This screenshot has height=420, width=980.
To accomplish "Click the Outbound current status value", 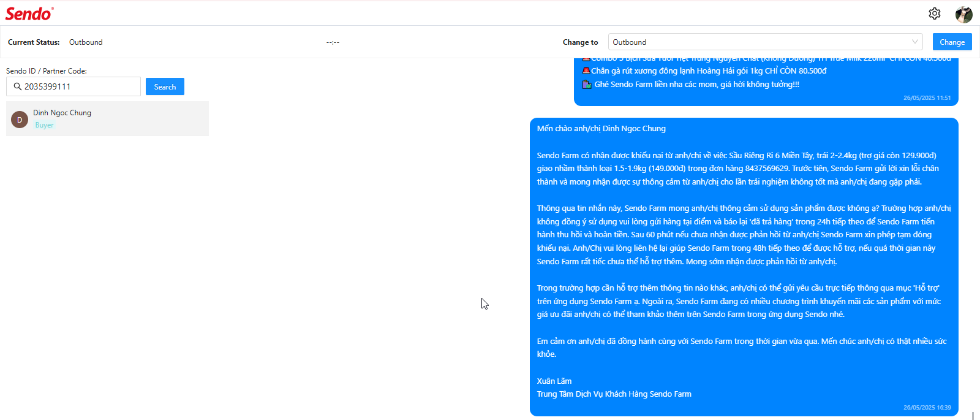I will click(86, 42).
